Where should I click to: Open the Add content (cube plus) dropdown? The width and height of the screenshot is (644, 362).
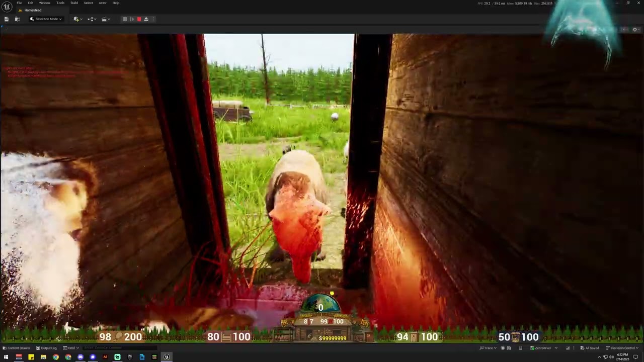tap(77, 19)
